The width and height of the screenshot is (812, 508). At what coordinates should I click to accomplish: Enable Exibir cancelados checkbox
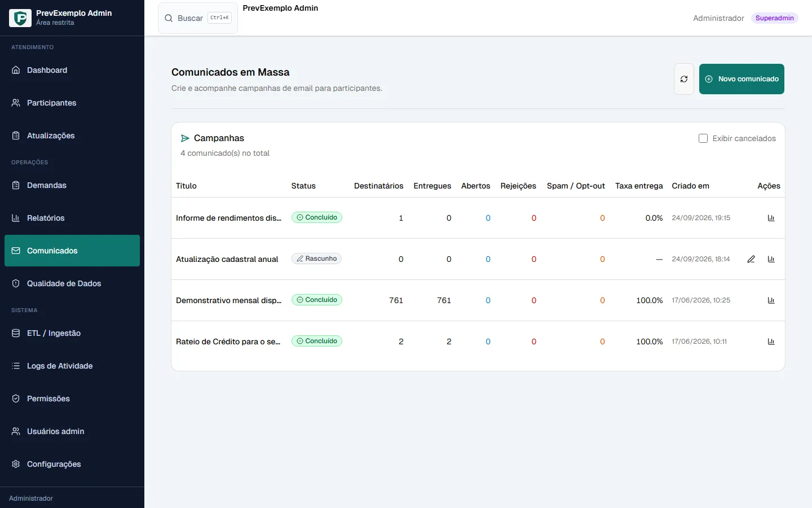pyautogui.click(x=703, y=138)
